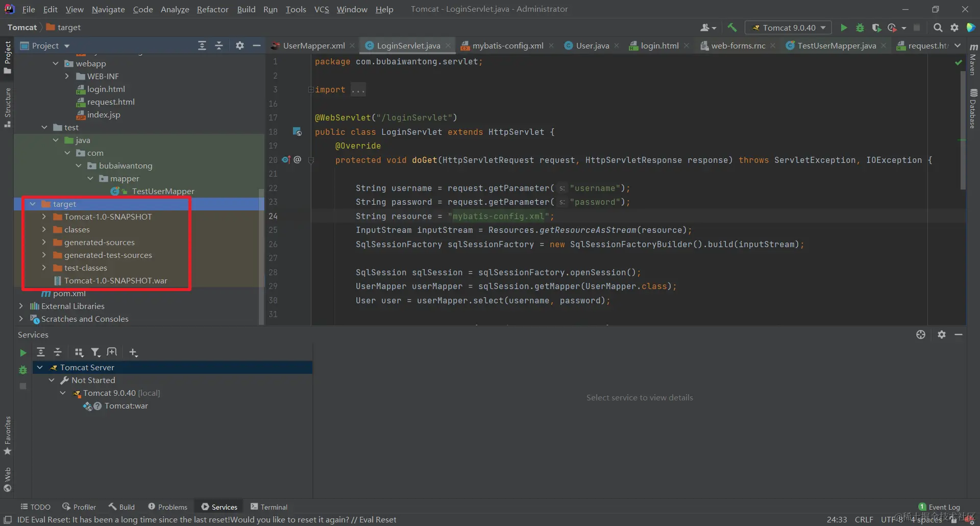The image size is (980, 526).
Task: Toggle the Database tool window
Action: [973, 109]
